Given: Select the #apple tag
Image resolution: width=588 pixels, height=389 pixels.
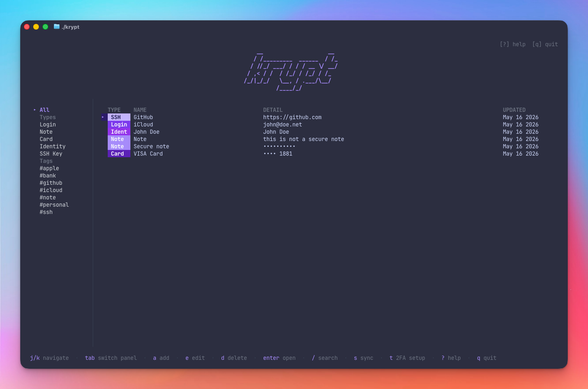Looking at the screenshot, I should click(x=49, y=168).
